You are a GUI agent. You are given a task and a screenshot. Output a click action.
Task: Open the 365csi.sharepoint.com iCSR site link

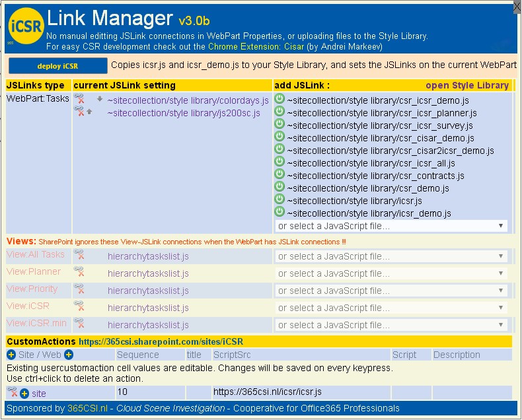tap(161, 342)
